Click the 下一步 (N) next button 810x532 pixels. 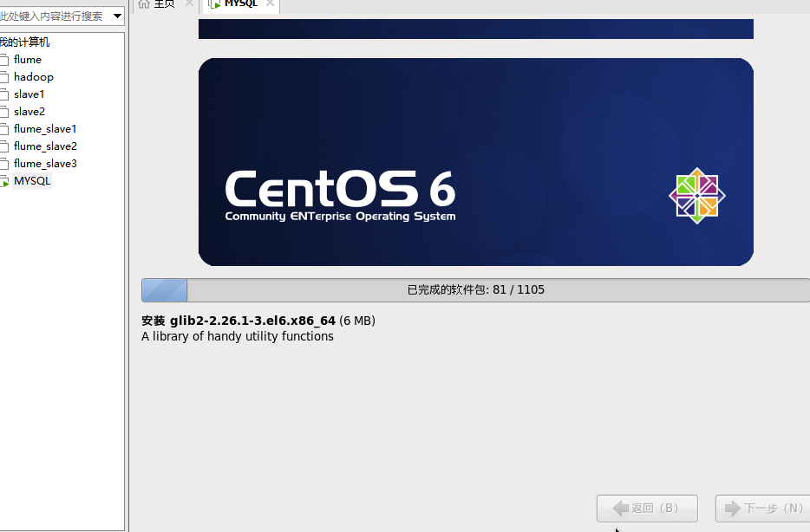click(763, 509)
